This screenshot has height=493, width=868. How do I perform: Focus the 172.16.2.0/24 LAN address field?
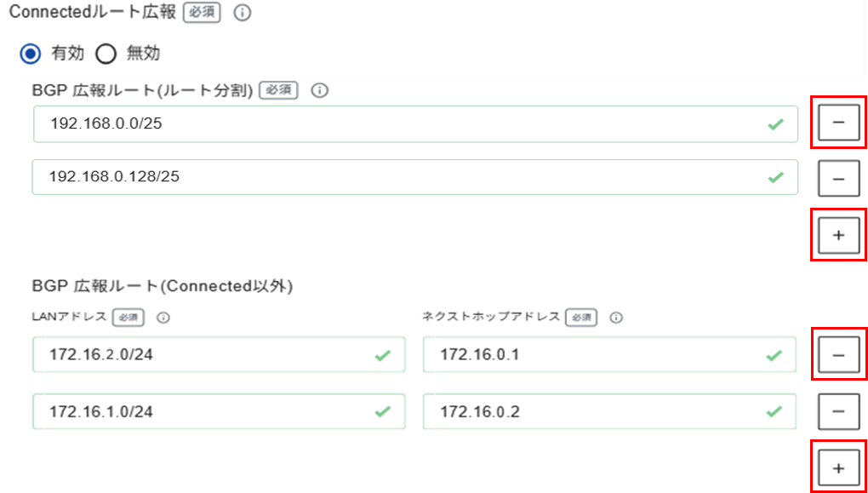coord(219,354)
